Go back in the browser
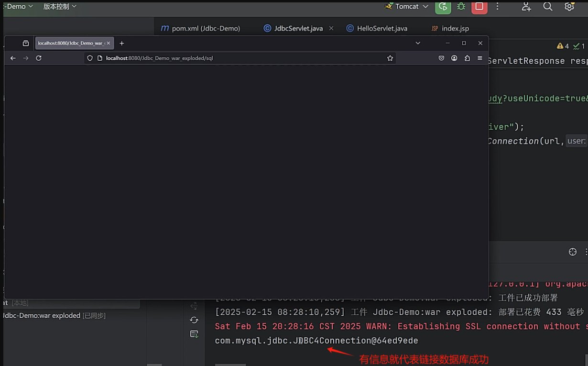The width and height of the screenshot is (588, 366). pyautogui.click(x=13, y=58)
